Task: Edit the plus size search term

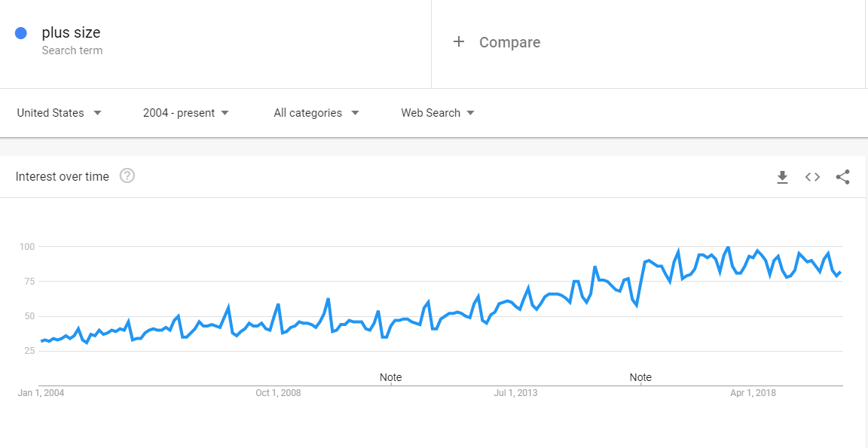Action: pyautogui.click(x=71, y=32)
